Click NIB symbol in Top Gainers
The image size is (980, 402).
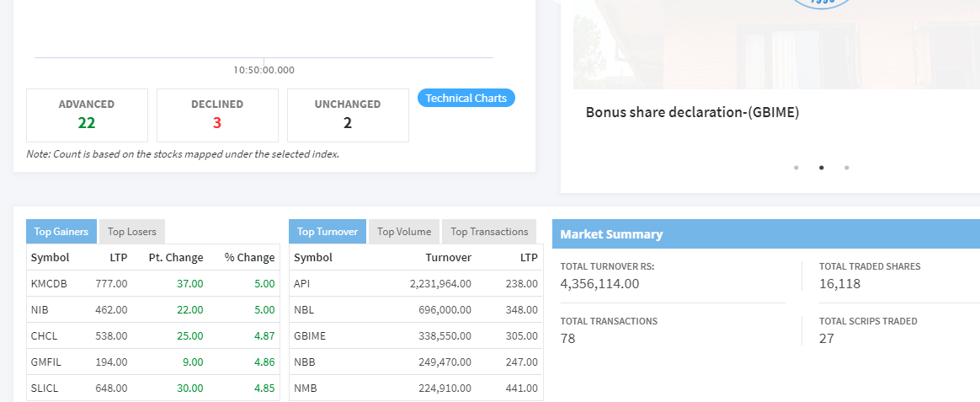tap(40, 310)
